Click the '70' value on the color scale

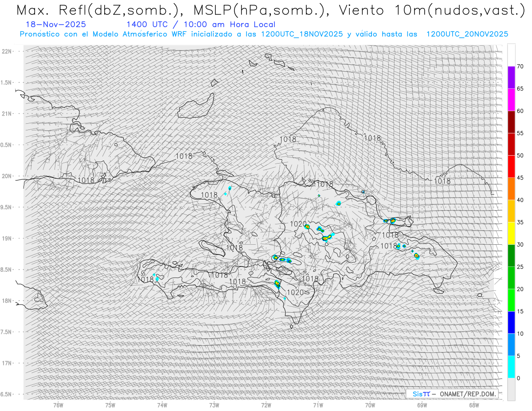(x=520, y=67)
